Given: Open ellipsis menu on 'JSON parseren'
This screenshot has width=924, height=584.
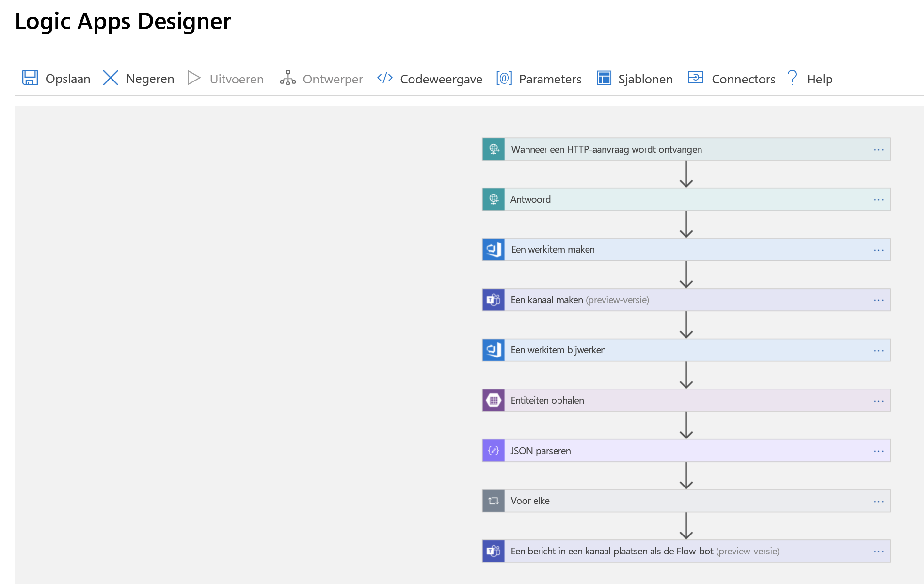Looking at the screenshot, I should coord(878,451).
